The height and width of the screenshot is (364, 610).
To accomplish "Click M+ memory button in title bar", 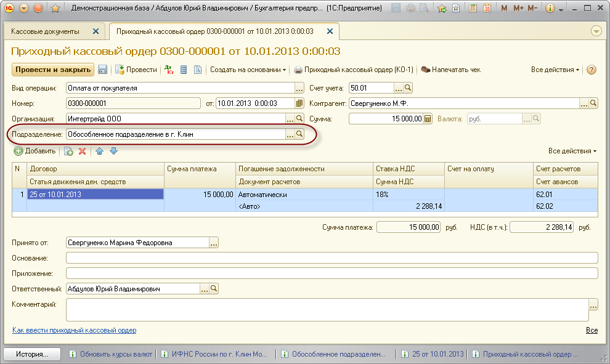I will (518, 8).
